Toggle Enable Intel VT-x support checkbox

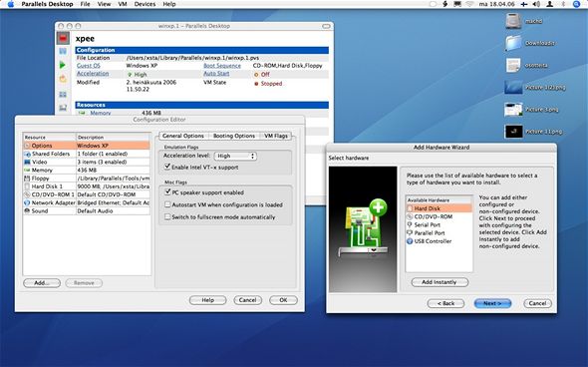click(167, 167)
